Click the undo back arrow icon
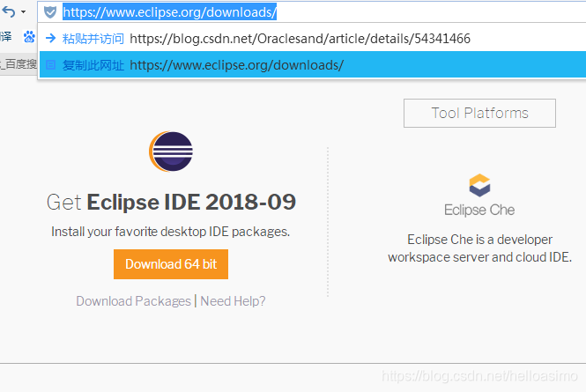Image resolution: width=586 pixels, height=392 pixels. pos(9,12)
